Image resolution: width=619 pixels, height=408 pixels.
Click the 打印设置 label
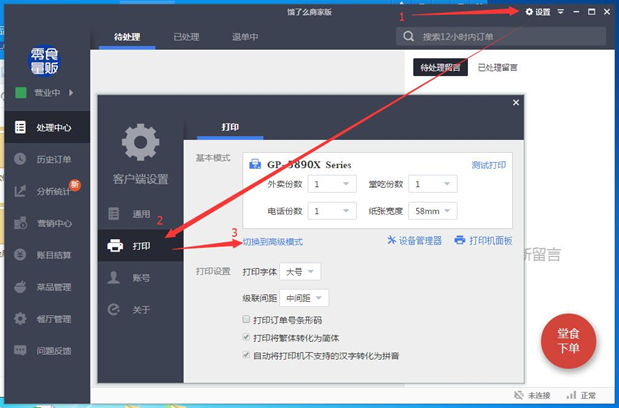213,271
